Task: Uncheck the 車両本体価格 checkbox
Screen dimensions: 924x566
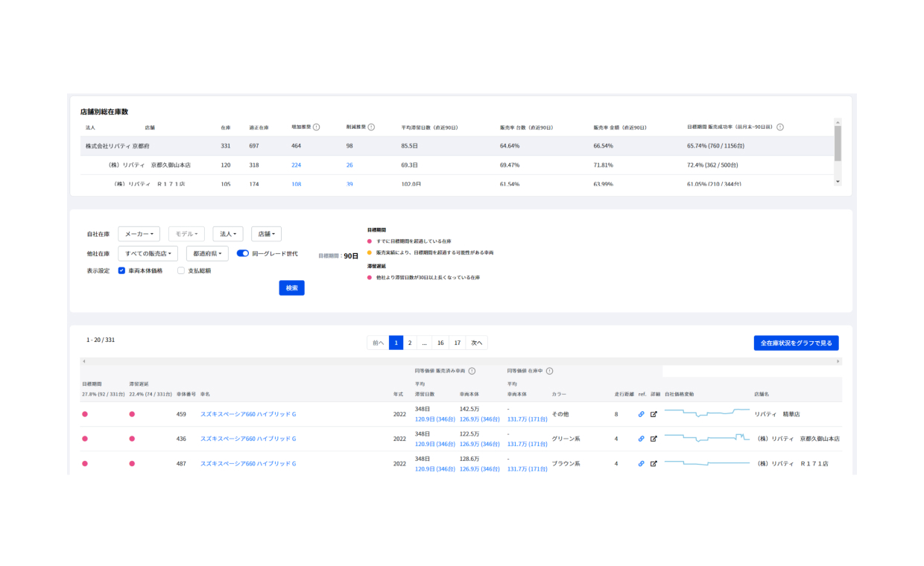Action: (121, 271)
